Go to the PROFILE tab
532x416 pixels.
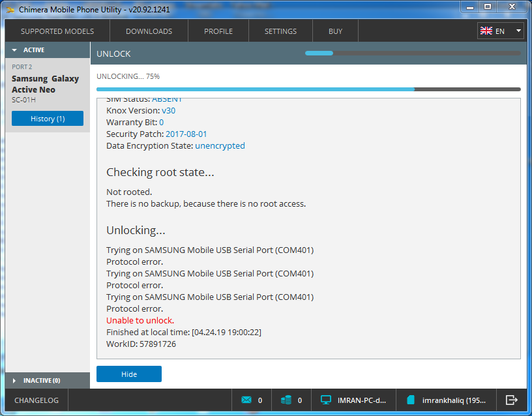(218, 31)
